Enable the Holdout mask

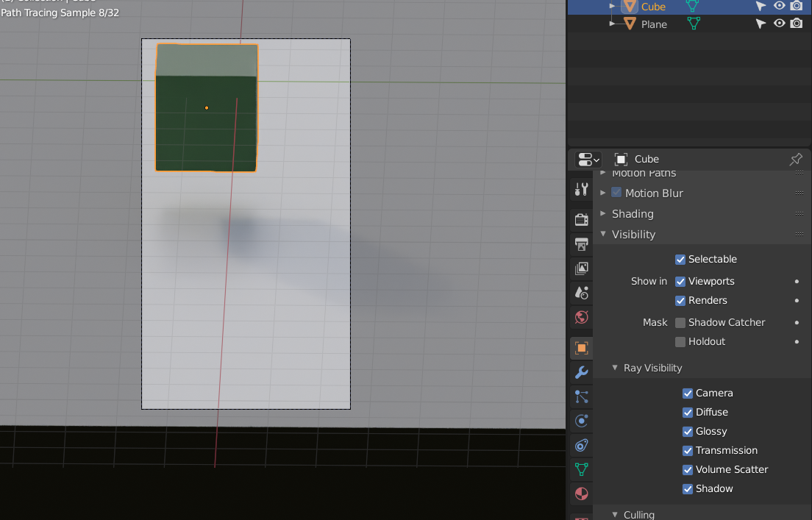click(680, 342)
